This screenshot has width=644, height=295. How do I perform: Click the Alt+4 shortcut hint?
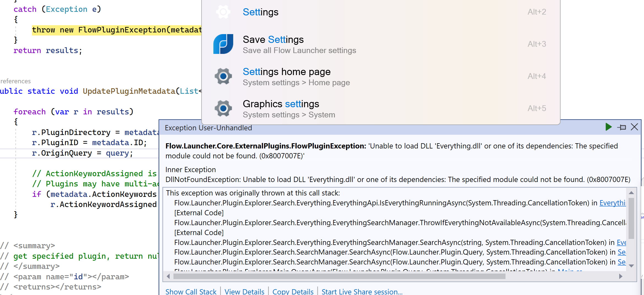(x=537, y=76)
